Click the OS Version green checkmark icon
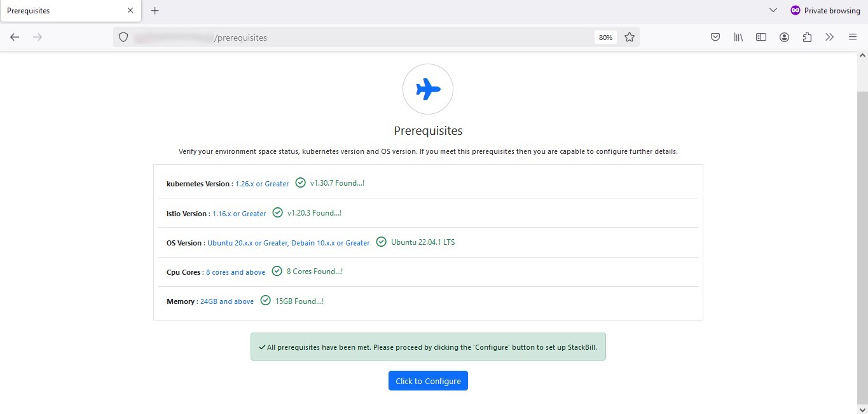868x414 pixels. 381,242
